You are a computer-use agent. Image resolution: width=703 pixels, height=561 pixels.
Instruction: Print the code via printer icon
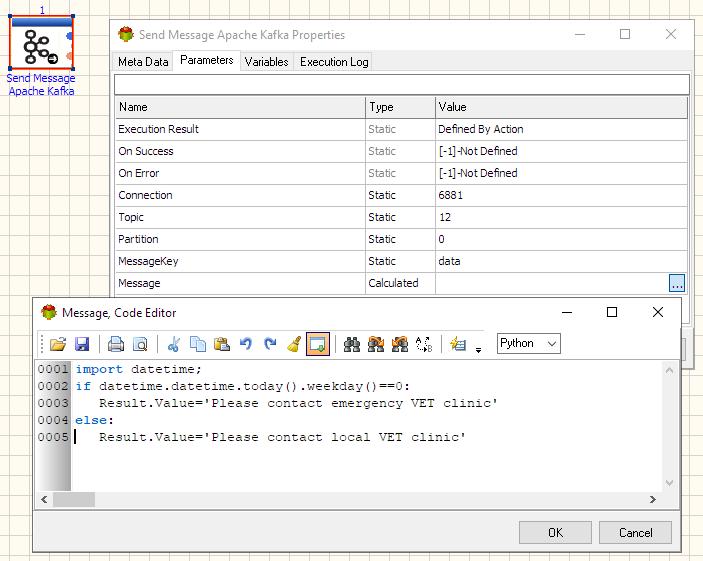point(116,344)
